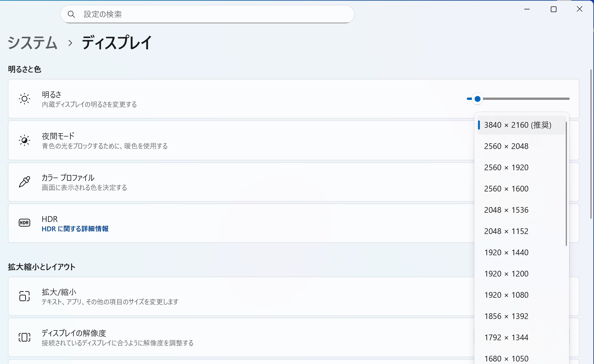Image resolution: width=594 pixels, height=364 pixels.
Task: Click the night light mode icon
Action: 24,140
